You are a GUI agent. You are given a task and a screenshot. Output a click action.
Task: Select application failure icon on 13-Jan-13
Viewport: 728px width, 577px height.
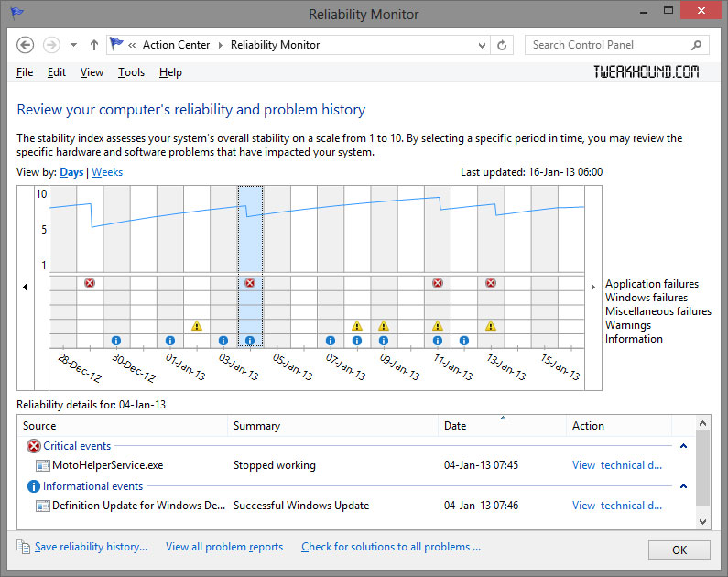click(491, 283)
